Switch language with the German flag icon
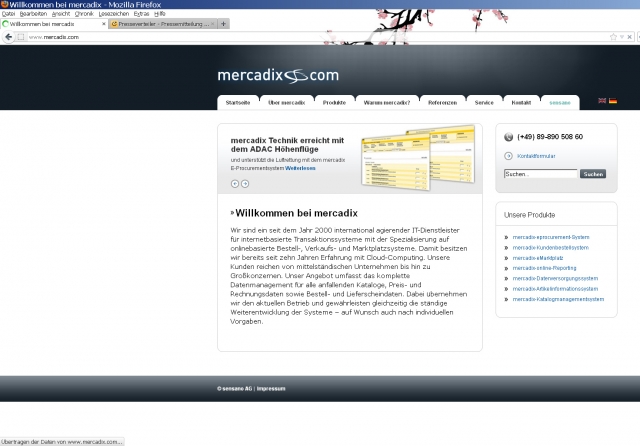Viewport: 640px width, 446px height. [613, 100]
